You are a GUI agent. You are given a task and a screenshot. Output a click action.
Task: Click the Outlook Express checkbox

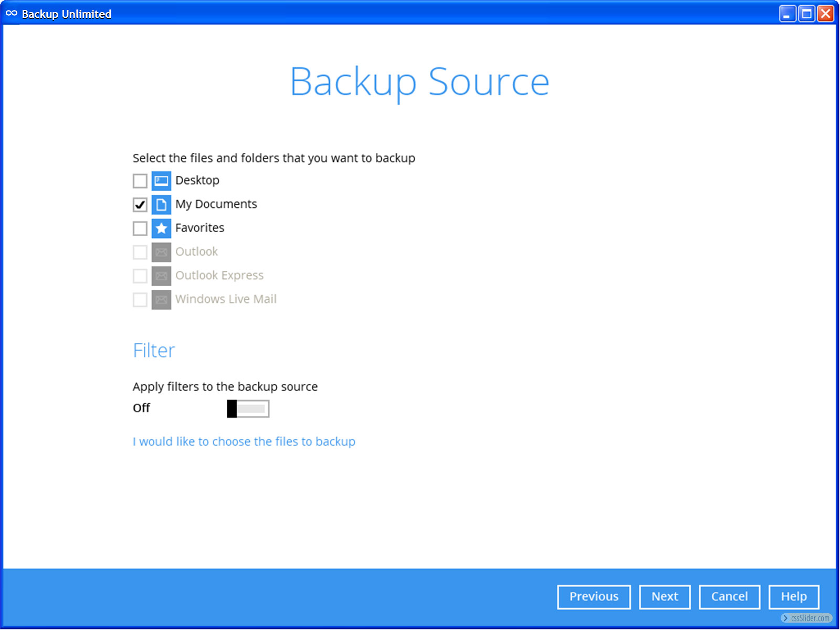pyautogui.click(x=140, y=276)
